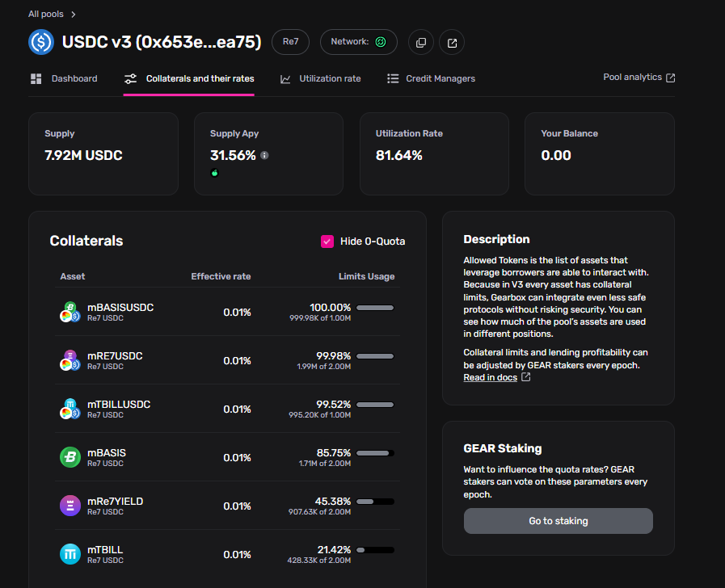Uncheck the Hide 0-Quota checkbox
The height and width of the screenshot is (588, 725).
click(327, 241)
